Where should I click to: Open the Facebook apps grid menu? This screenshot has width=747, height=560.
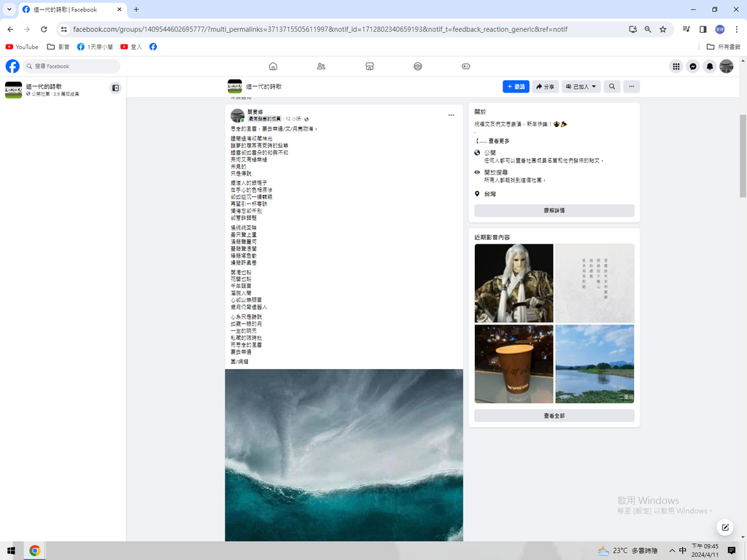[676, 66]
